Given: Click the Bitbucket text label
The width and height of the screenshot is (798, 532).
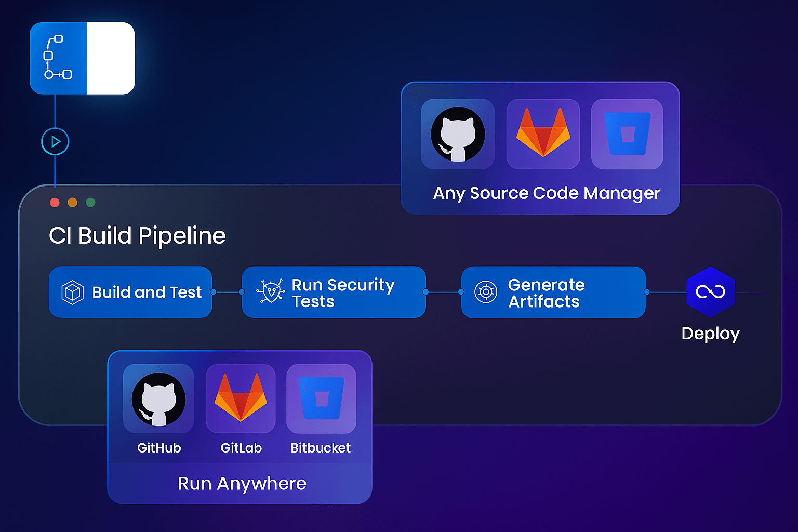Looking at the screenshot, I should point(321,448).
